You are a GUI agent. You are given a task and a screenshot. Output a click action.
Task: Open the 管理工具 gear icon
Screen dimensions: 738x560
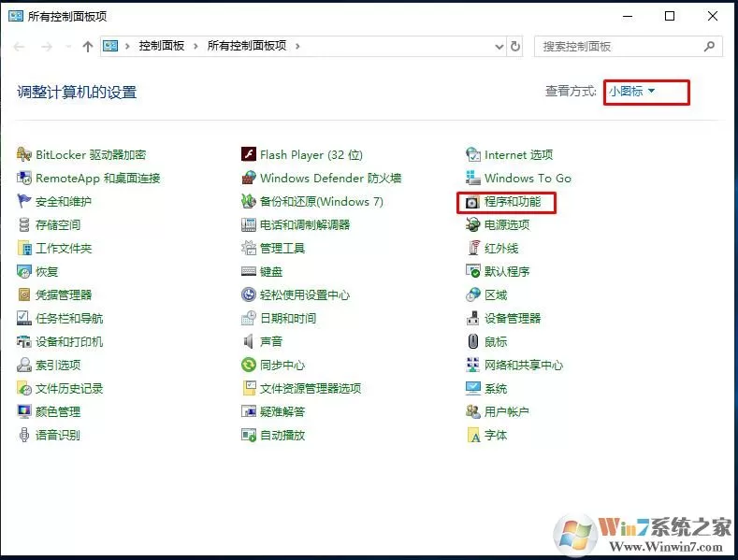point(249,248)
